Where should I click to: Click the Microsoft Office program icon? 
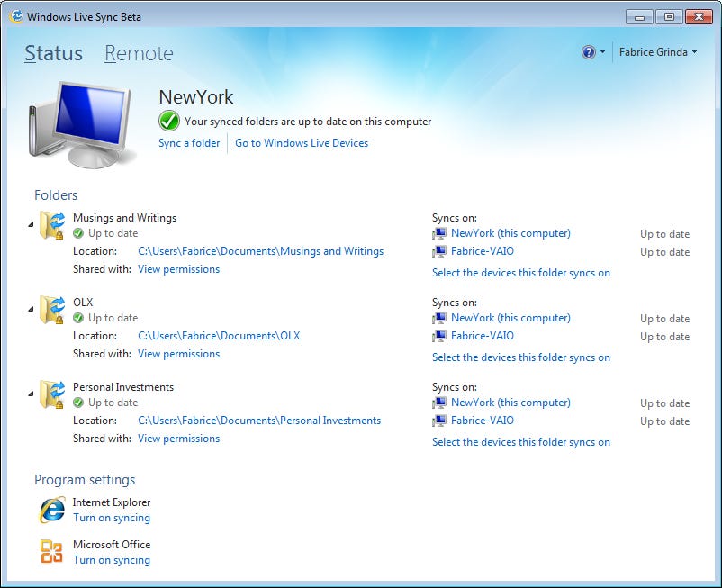click(x=51, y=551)
